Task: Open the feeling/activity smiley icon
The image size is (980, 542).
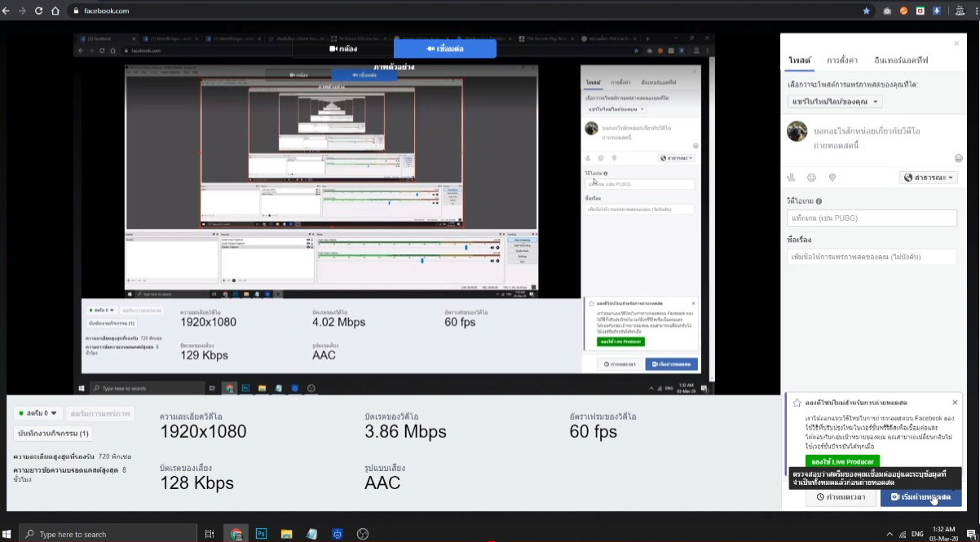Action: (811, 177)
